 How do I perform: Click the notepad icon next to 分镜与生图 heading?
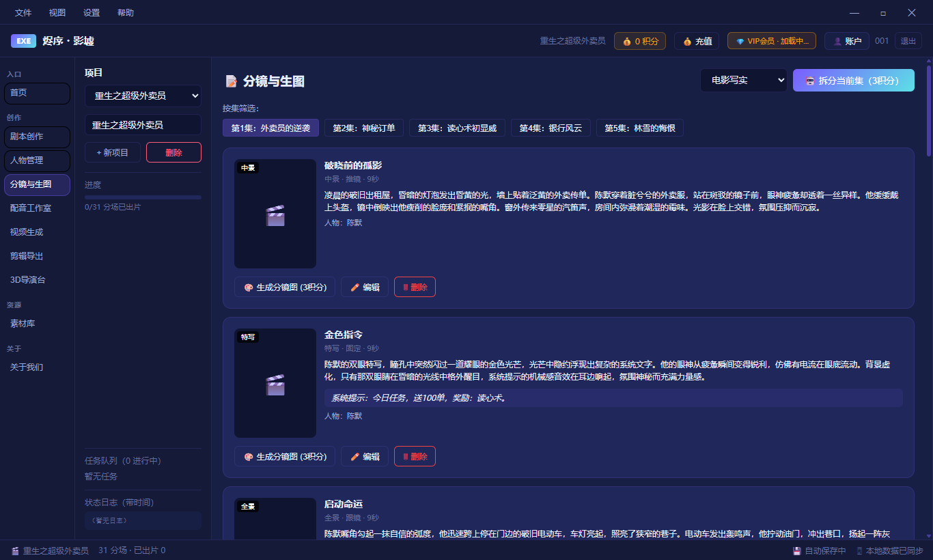tap(232, 81)
